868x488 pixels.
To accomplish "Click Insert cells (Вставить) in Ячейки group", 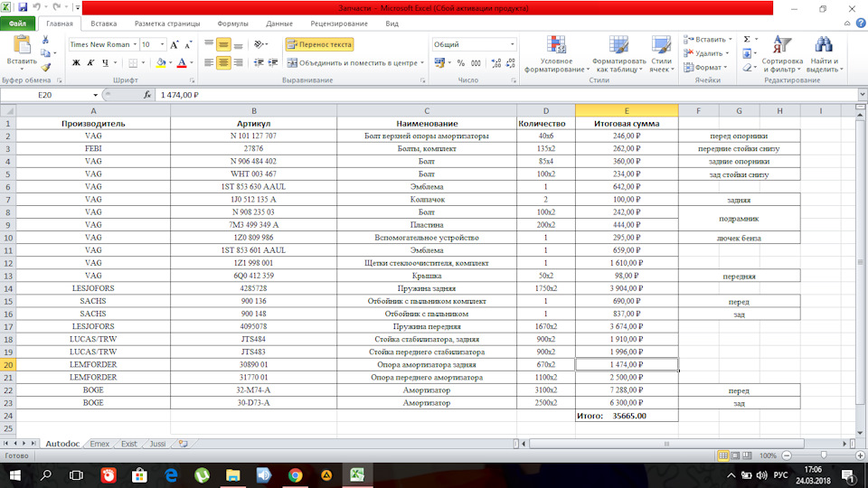I will pyautogui.click(x=707, y=39).
